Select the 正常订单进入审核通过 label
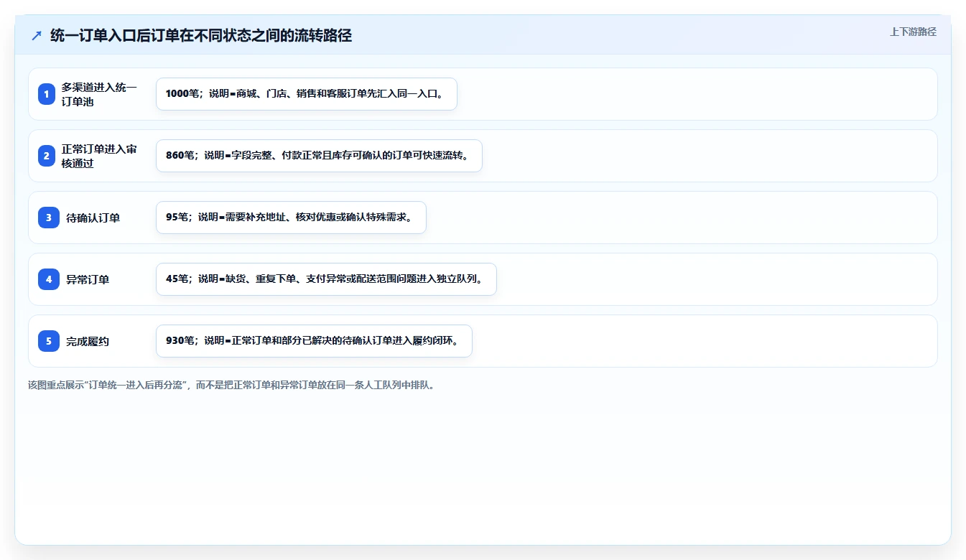This screenshot has width=966, height=560. tap(99, 156)
